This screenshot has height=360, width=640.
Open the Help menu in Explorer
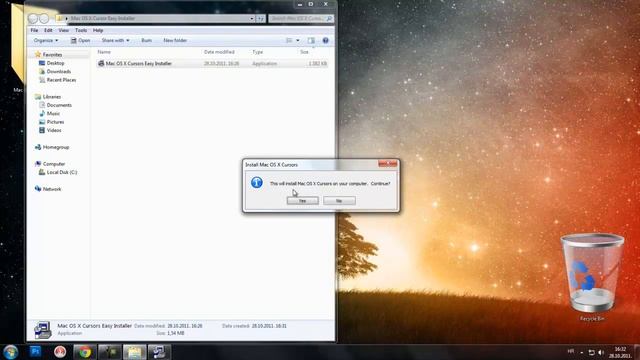98,30
